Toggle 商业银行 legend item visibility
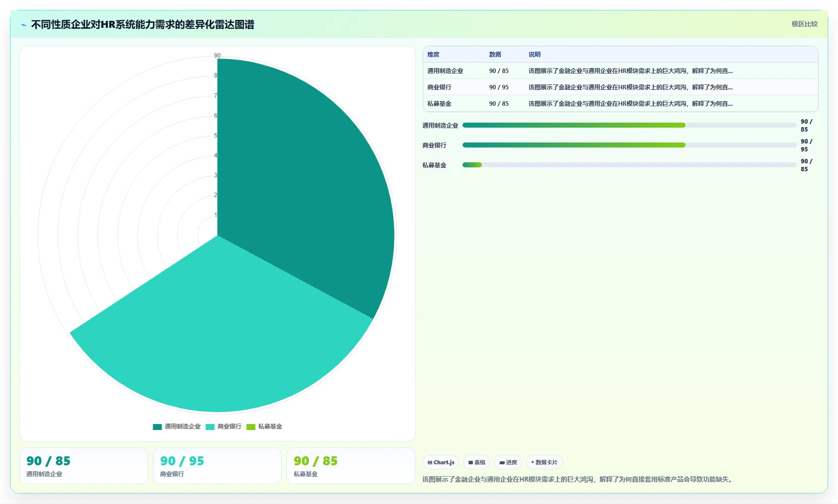838x504 pixels. 224,427
